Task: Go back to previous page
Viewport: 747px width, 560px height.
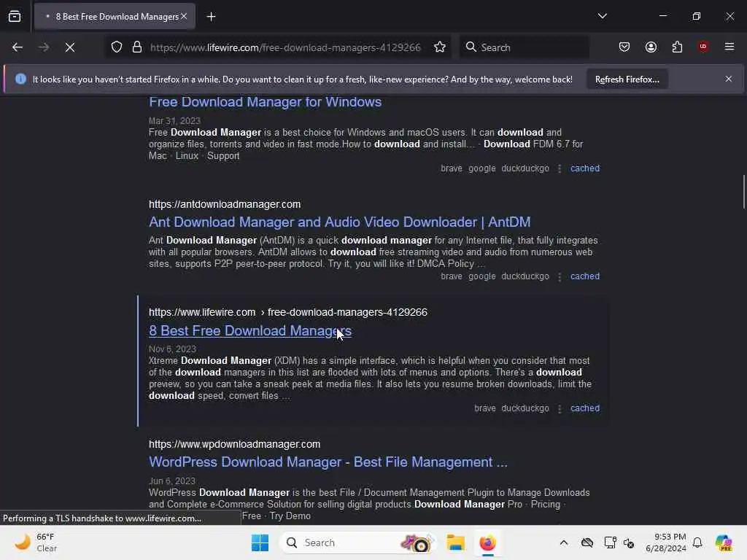Action: pyautogui.click(x=18, y=47)
